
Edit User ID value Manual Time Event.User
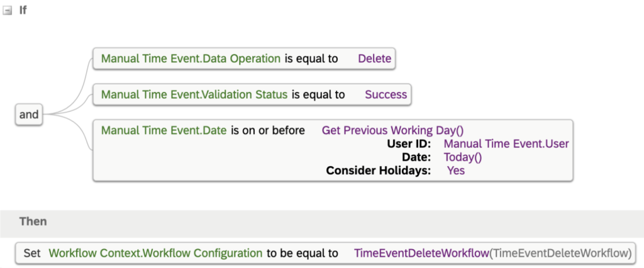tap(506, 144)
